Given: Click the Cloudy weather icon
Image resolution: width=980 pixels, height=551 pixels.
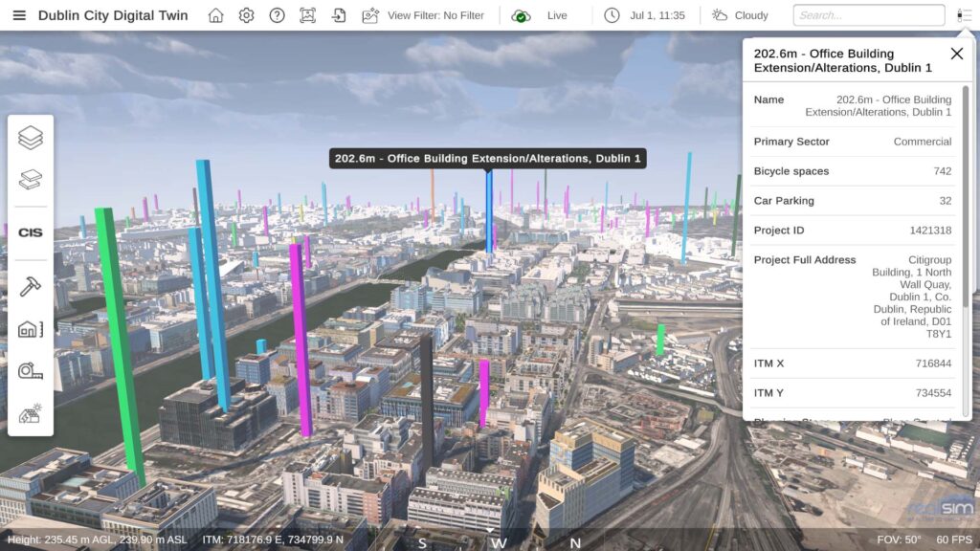Looking at the screenshot, I should pos(720,15).
